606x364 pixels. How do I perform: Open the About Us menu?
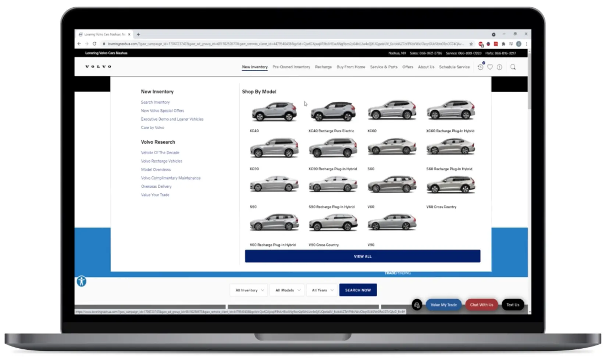426,67
